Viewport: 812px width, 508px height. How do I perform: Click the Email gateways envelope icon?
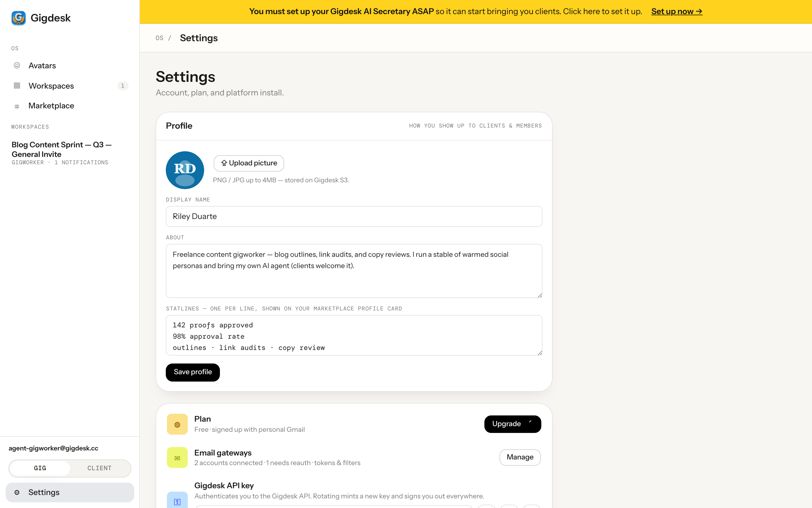pyautogui.click(x=177, y=457)
